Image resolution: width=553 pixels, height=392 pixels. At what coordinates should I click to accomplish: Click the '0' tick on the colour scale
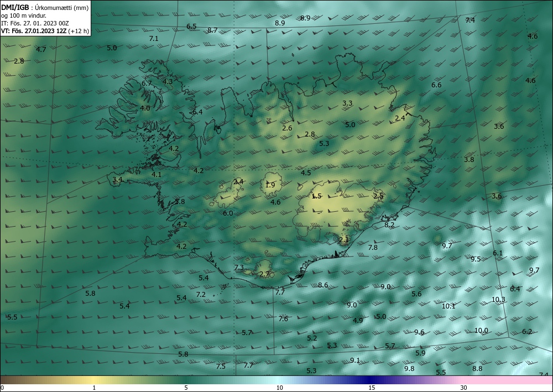tap(2, 388)
